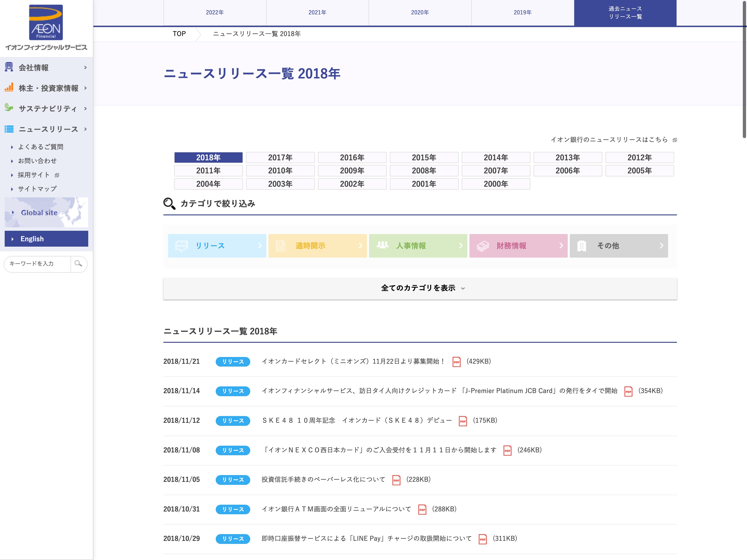Image resolution: width=747 pixels, height=560 pixels.
Task: Expand the 会社情報 sidebar menu arrow
Action: pyautogui.click(x=85, y=67)
